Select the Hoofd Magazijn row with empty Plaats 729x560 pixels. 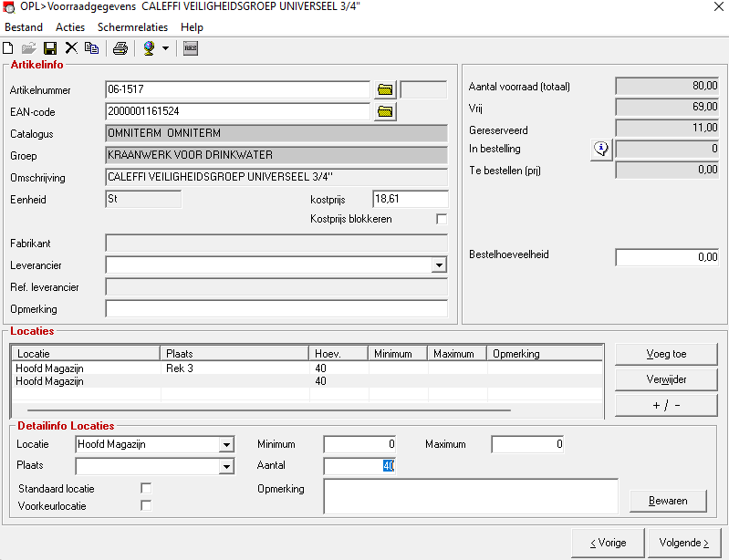point(307,381)
